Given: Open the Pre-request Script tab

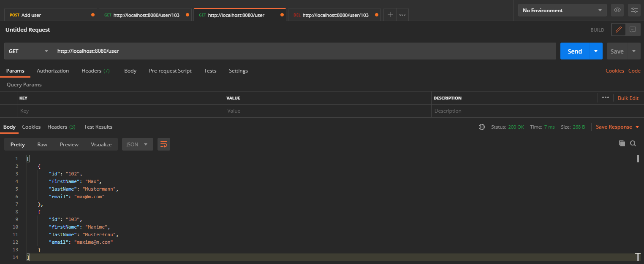Looking at the screenshot, I should click(170, 71).
